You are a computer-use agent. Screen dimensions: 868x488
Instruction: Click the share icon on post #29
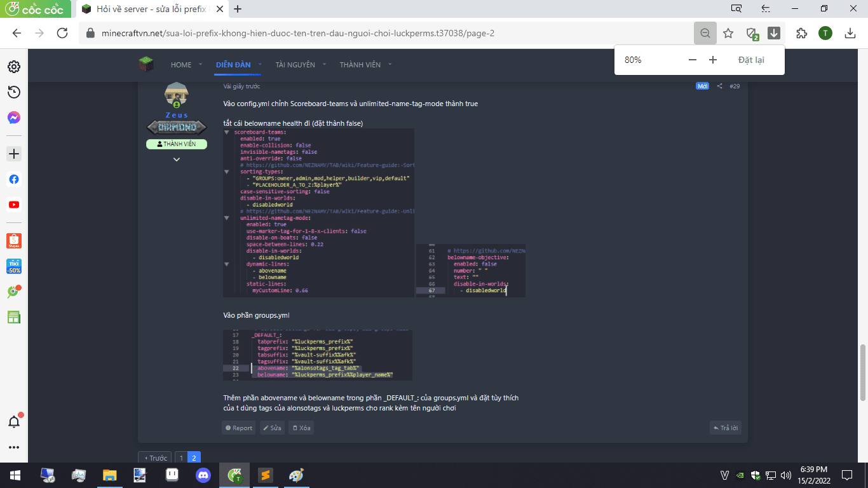click(720, 86)
